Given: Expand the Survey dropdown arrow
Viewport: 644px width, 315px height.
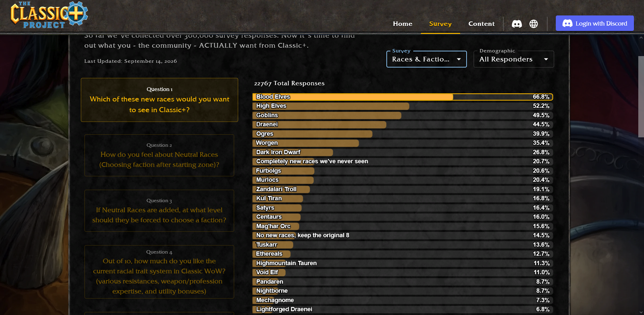Looking at the screenshot, I should tap(459, 59).
